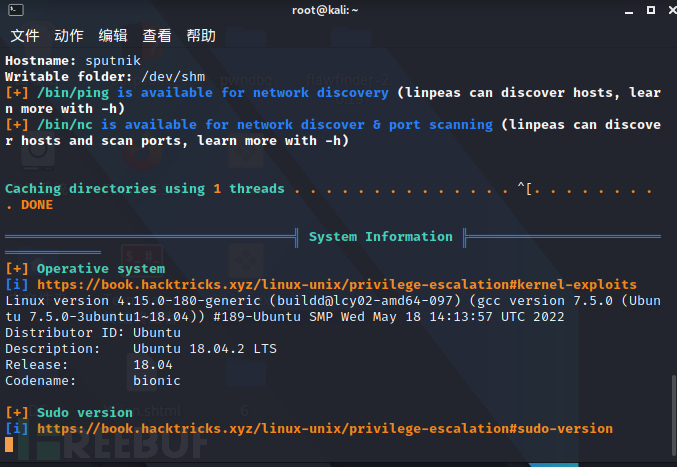The width and height of the screenshot is (677, 467).
Task: Maximize the root@kali terminal window
Action: tap(651, 10)
